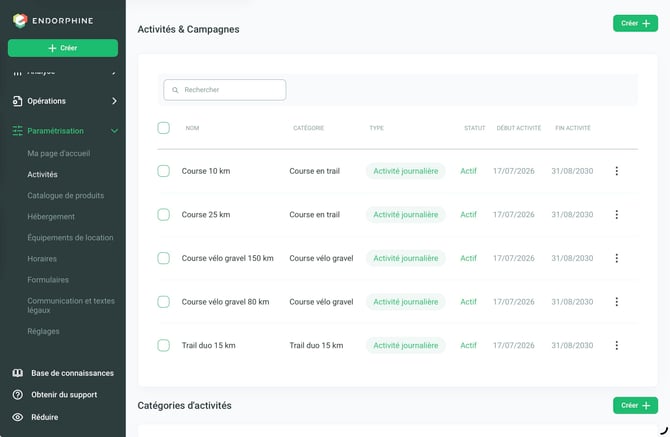
Task: Check the Course vélo gravel 150 km row
Action: [164, 258]
